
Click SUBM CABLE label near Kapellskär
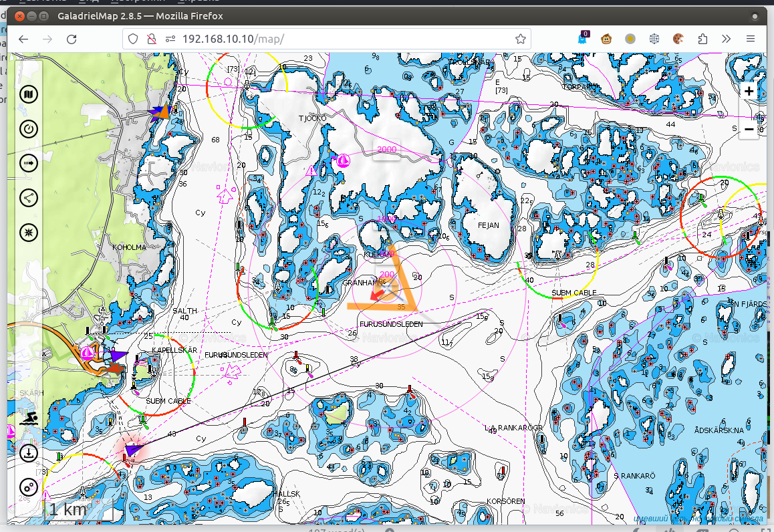point(168,401)
